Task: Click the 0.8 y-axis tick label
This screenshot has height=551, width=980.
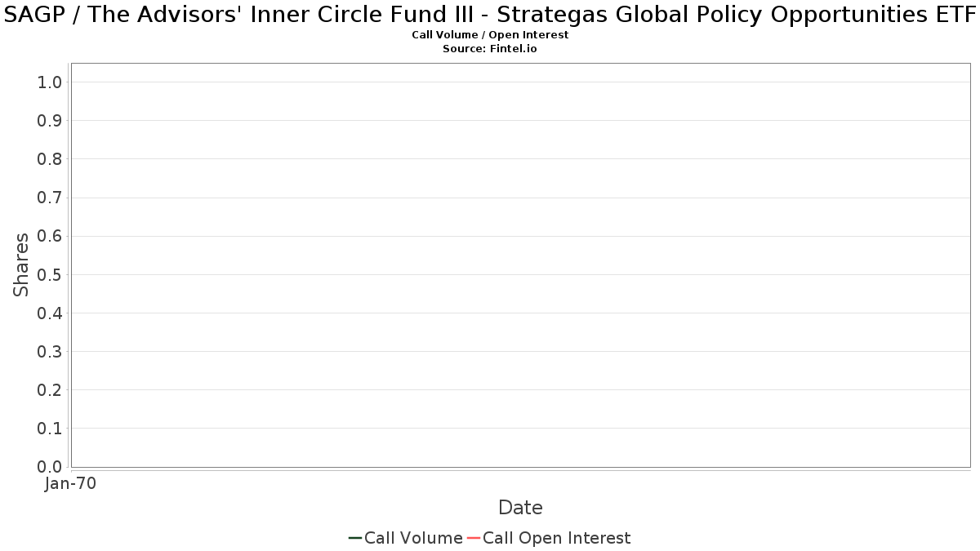Action: pos(50,158)
